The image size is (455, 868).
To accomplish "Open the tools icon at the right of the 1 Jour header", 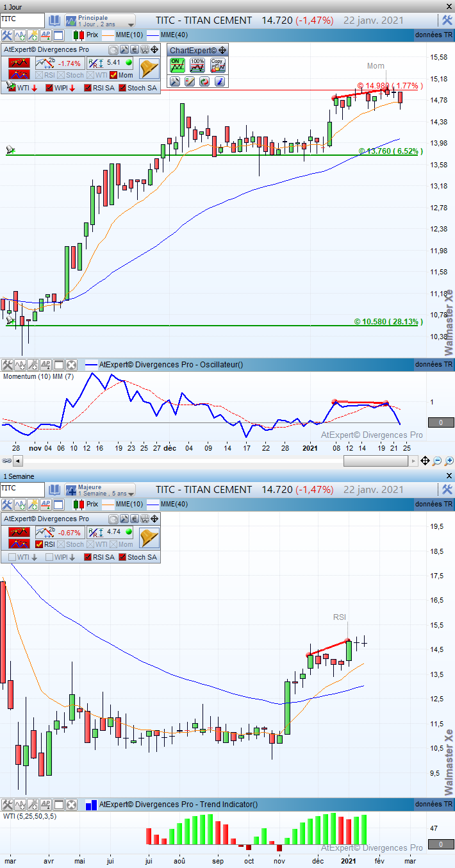I will point(447,21).
